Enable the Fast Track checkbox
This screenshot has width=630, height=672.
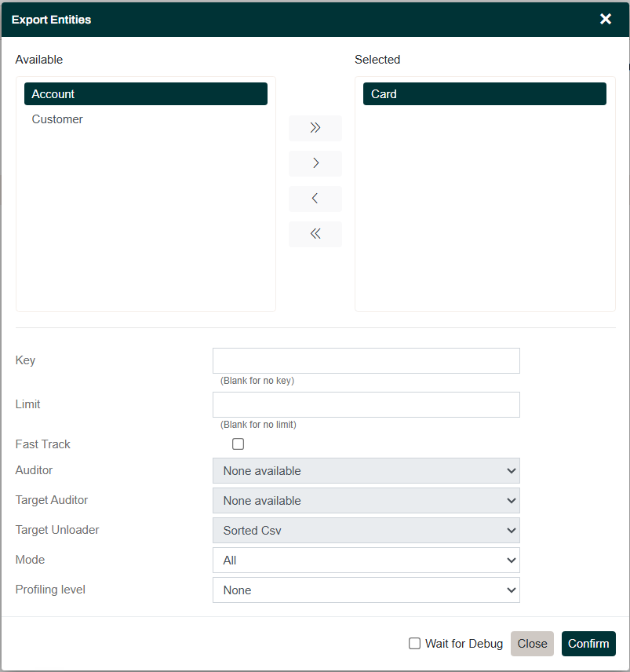[238, 444]
